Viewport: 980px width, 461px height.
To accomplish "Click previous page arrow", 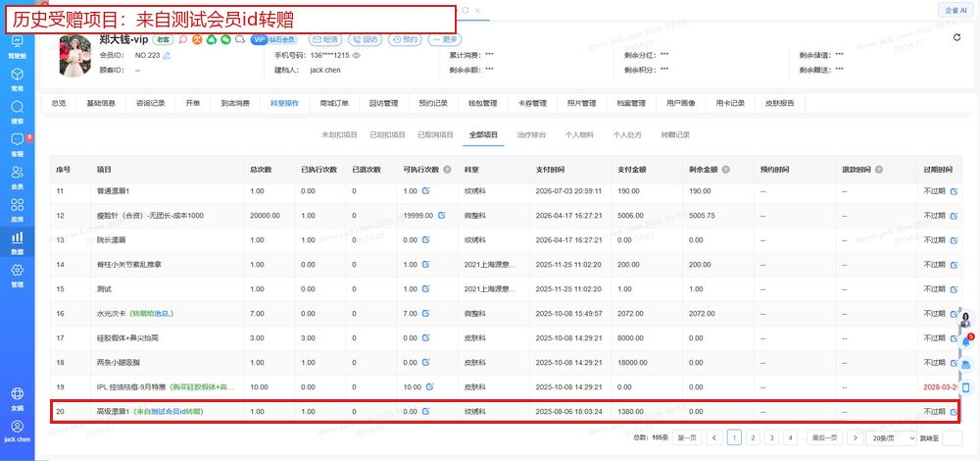I will click(715, 437).
